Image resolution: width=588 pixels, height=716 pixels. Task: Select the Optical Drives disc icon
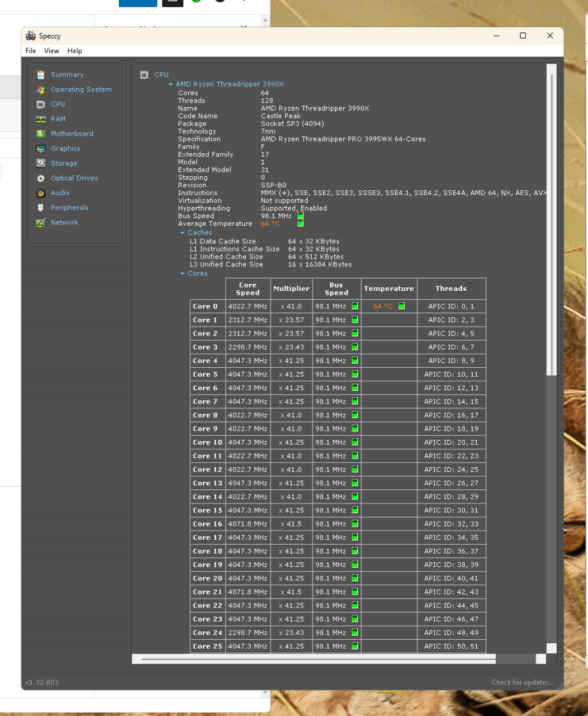(x=41, y=178)
